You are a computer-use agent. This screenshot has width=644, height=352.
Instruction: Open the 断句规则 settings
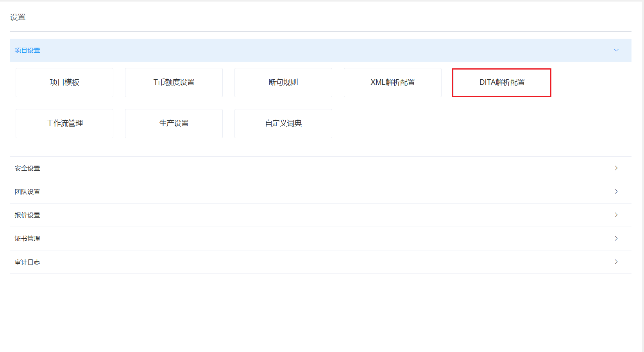(x=283, y=82)
